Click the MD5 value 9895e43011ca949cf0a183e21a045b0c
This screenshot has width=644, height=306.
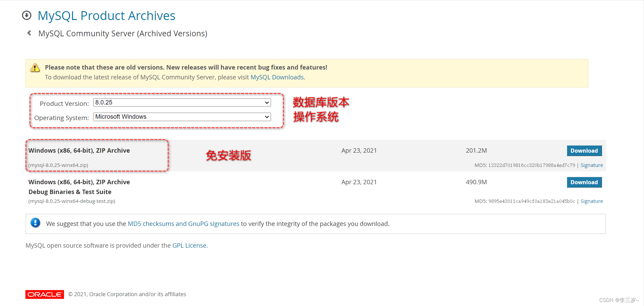tap(532, 201)
